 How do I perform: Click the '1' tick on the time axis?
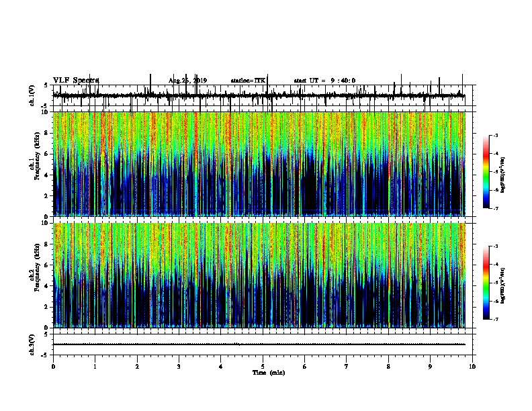(95, 367)
